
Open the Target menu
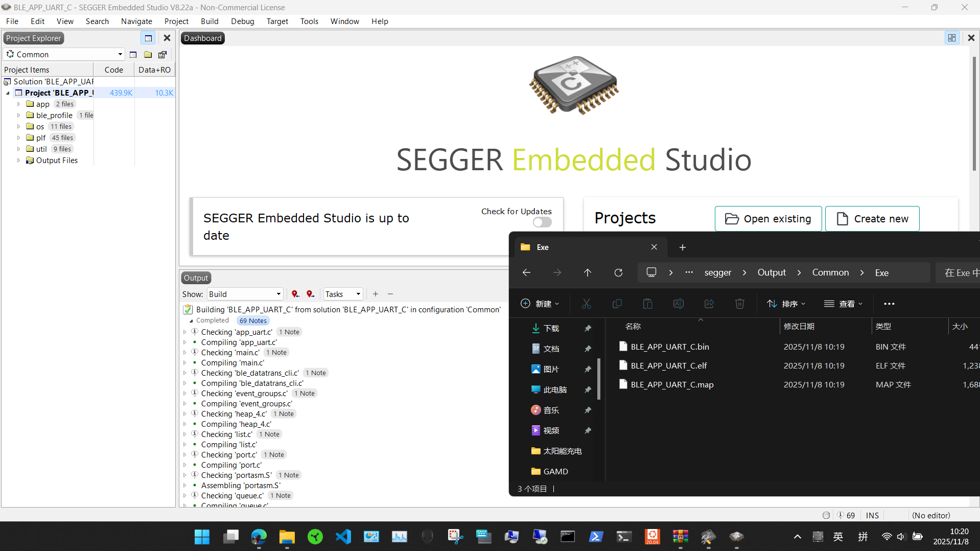277,21
